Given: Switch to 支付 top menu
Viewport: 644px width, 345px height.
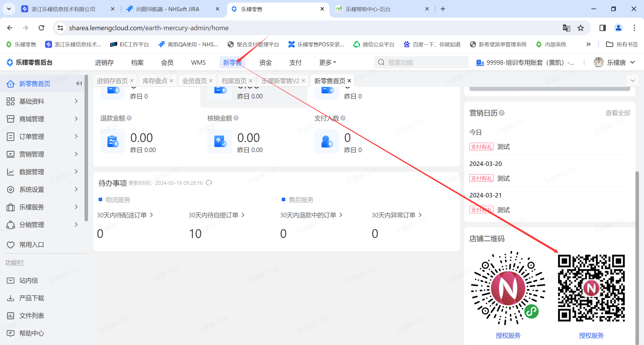Looking at the screenshot, I should [x=295, y=62].
